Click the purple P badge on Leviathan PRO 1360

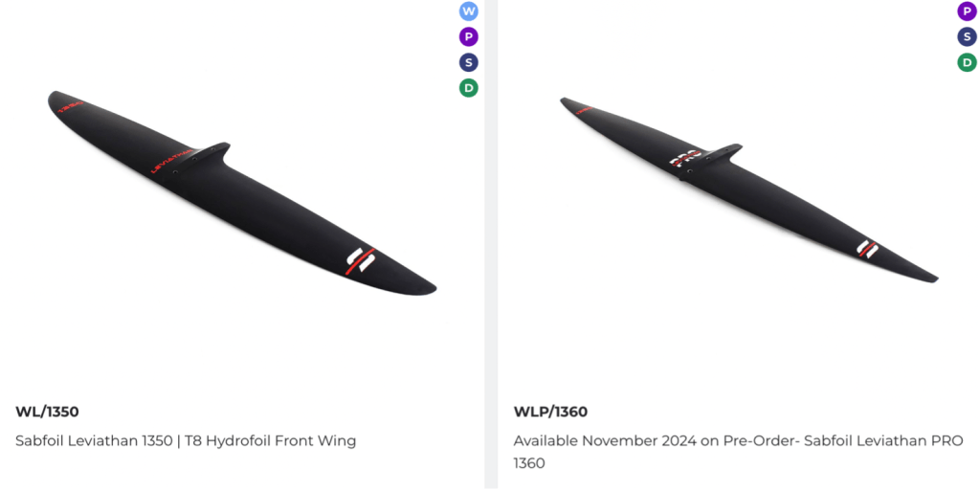[968, 11]
